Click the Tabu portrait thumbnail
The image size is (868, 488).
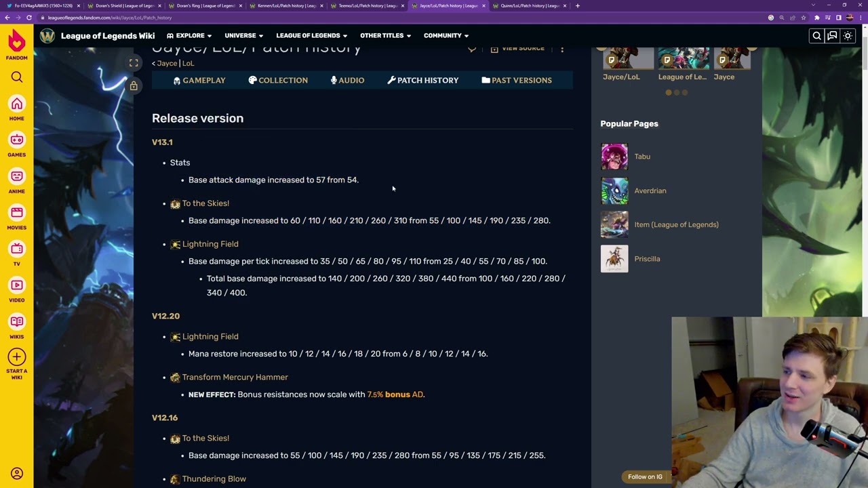coord(614,157)
